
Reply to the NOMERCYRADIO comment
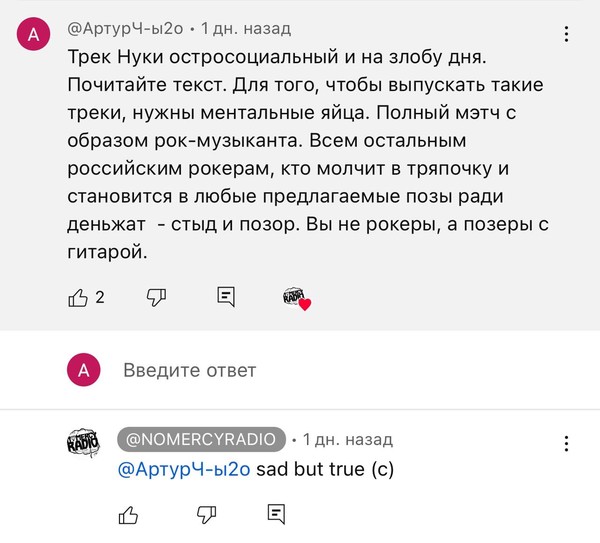point(276,514)
